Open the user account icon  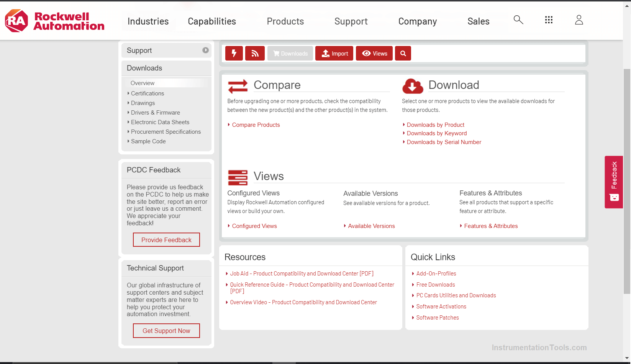pyautogui.click(x=579, y=20)
